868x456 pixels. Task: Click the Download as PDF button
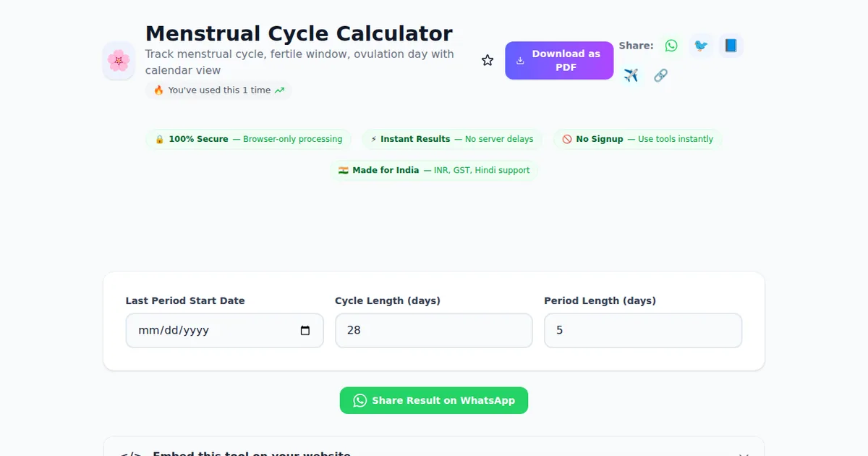click(x=558, y=61)
